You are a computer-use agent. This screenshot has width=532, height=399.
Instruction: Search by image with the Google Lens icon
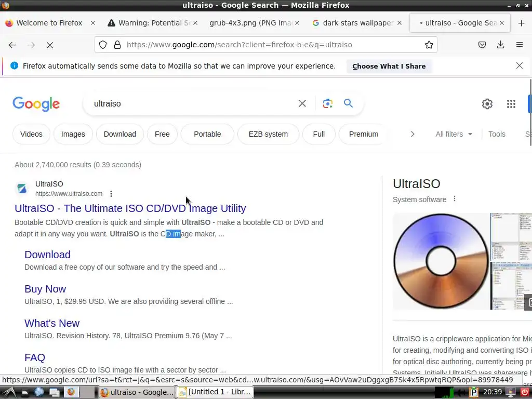(x=328, y=103)
